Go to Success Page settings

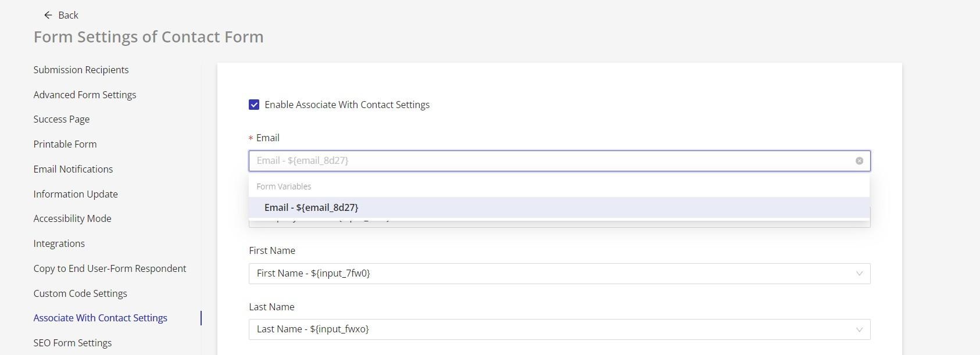62,119
